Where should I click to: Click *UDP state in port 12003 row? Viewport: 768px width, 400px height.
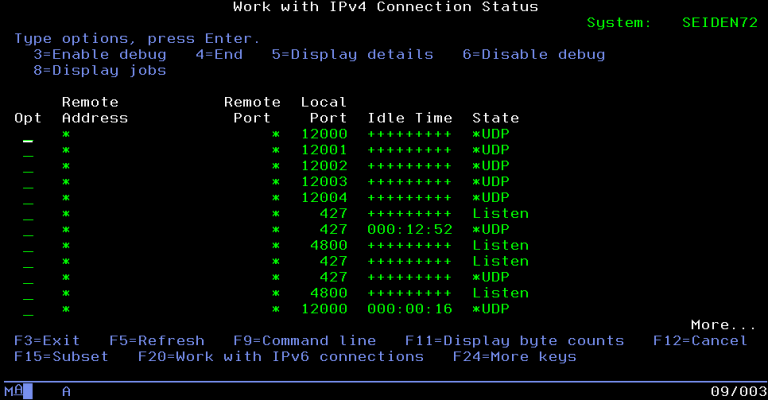tap(491, 182)
